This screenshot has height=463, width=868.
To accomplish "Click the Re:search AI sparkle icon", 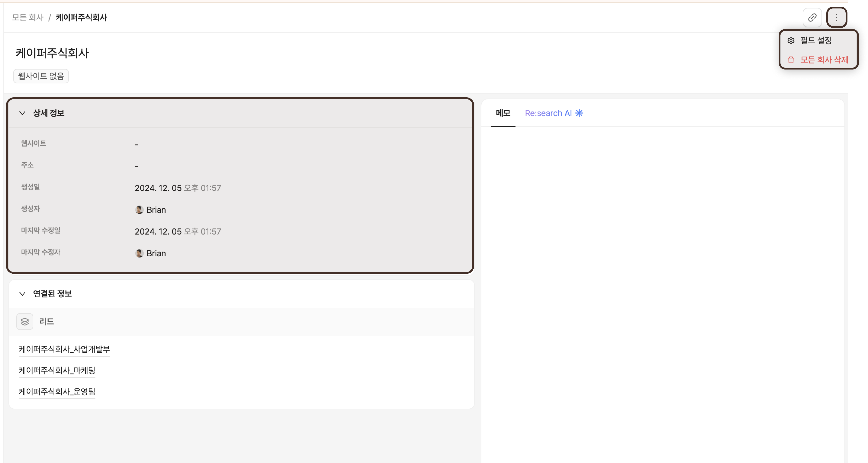I will pyautogui.click(x=579, y=113).
